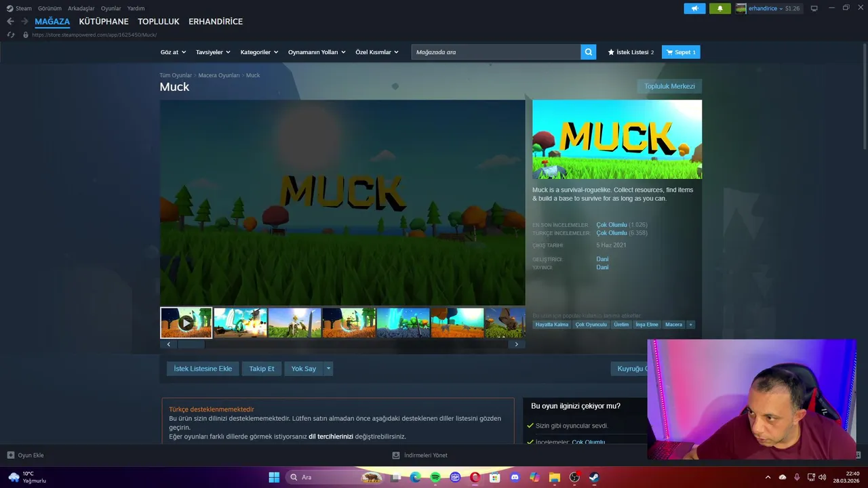Click the Hayatta Kalma tag
Screen dimensions: 868x488
pos(552,325)
